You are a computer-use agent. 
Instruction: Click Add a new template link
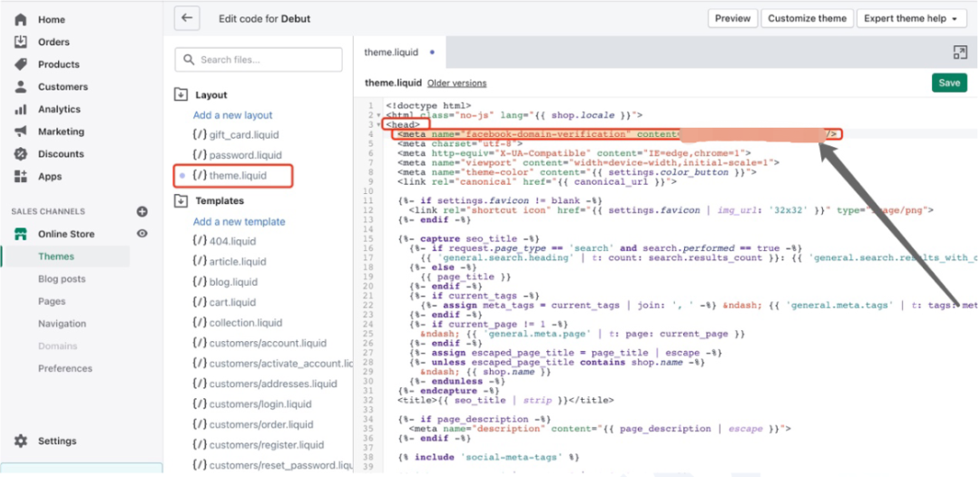(x=239, y=221)
